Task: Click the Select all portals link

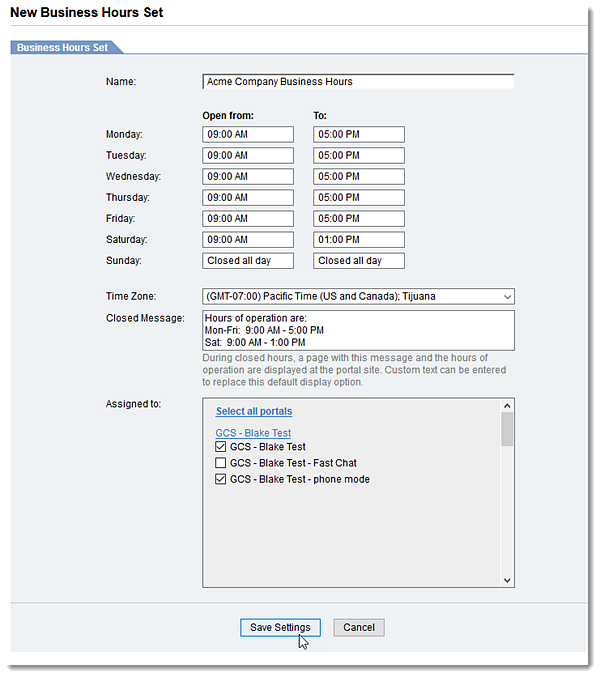Action: [x=254, y=411]
